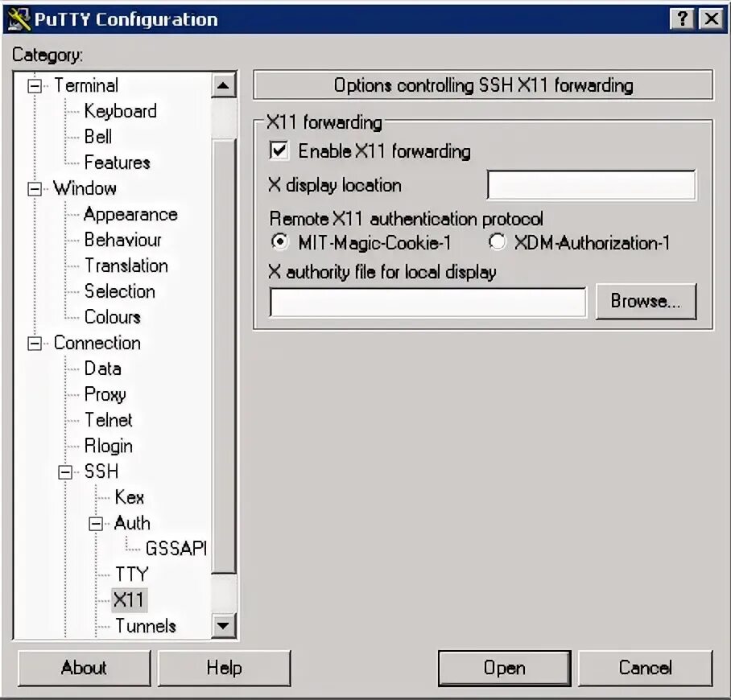Collapse the Terminal tree node
This screenshot has width=731, height=700.
[35, 86]
